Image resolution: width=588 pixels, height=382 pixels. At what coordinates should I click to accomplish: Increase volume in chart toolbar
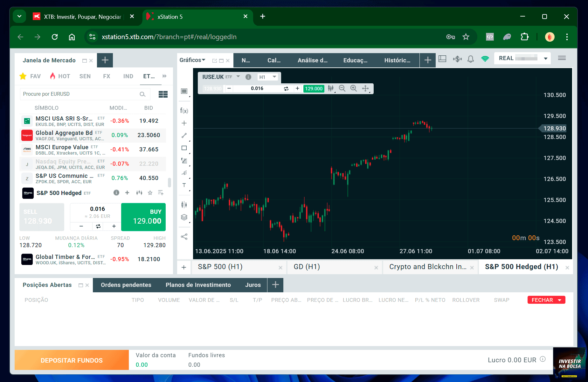297,88
